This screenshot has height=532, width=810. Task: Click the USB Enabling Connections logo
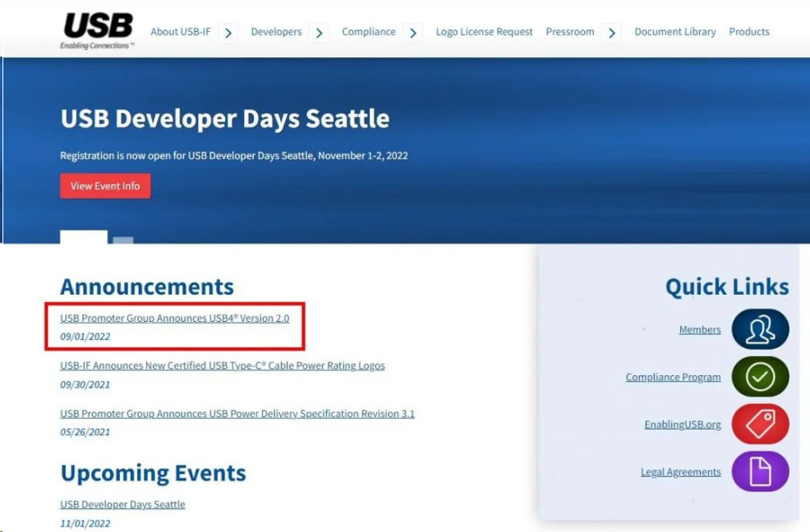(x=98, y=31)
